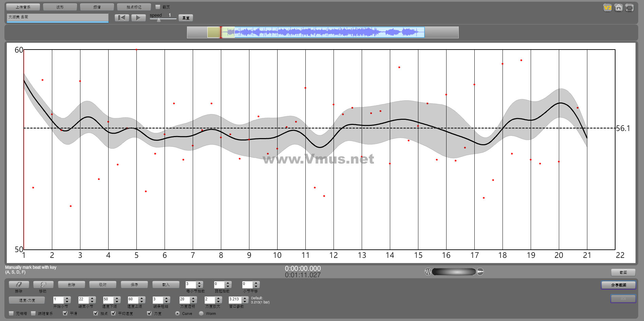Image resolution: width=644 pixels, height=321 pixels.
Task: Click the waveform icon beside the volume bar
Action: tap(428, 272)
